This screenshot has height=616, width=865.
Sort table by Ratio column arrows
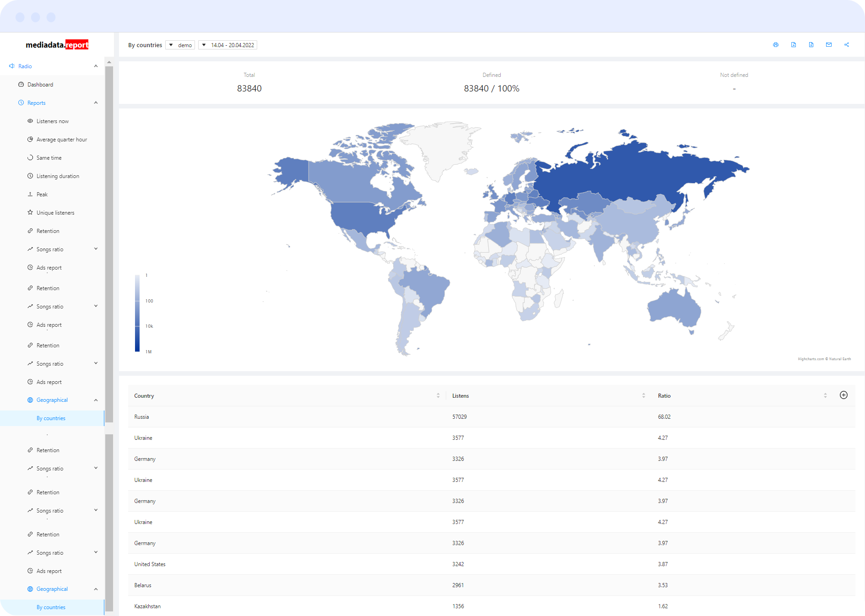point(825,396)
